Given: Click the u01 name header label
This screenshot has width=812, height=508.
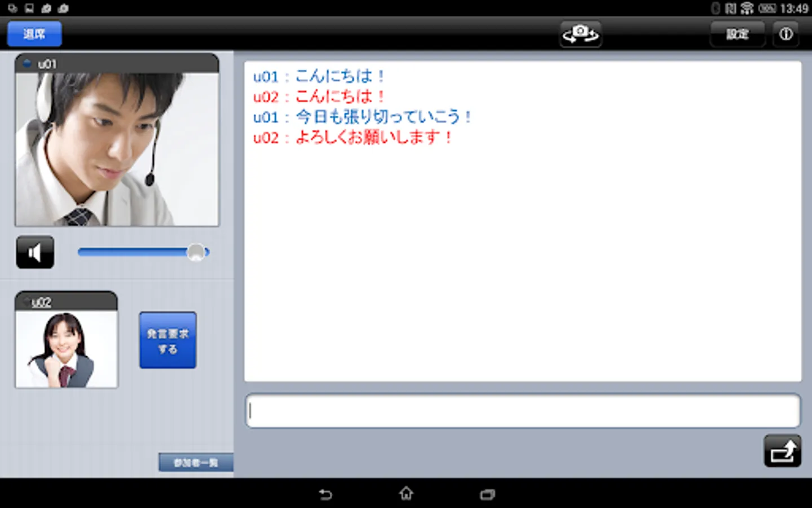Looking at the screenshot, I should tap(47, 64).
